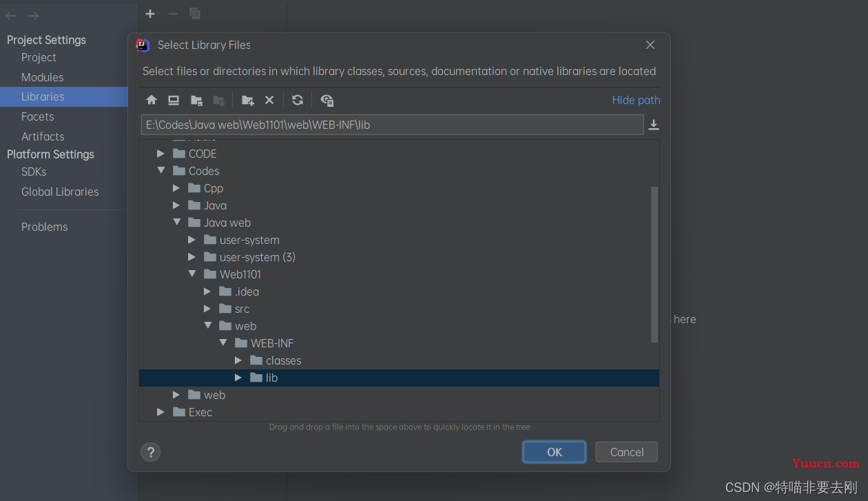Select the src folder label

242,309
